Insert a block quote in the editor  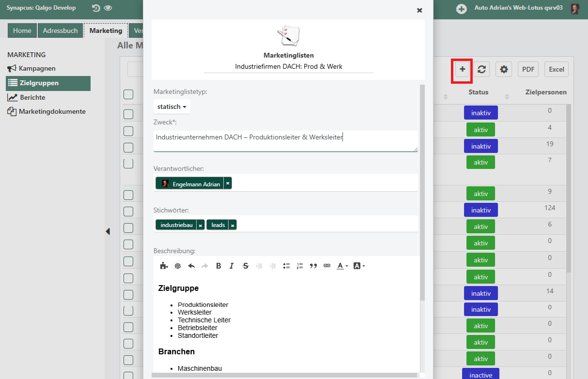313,266
